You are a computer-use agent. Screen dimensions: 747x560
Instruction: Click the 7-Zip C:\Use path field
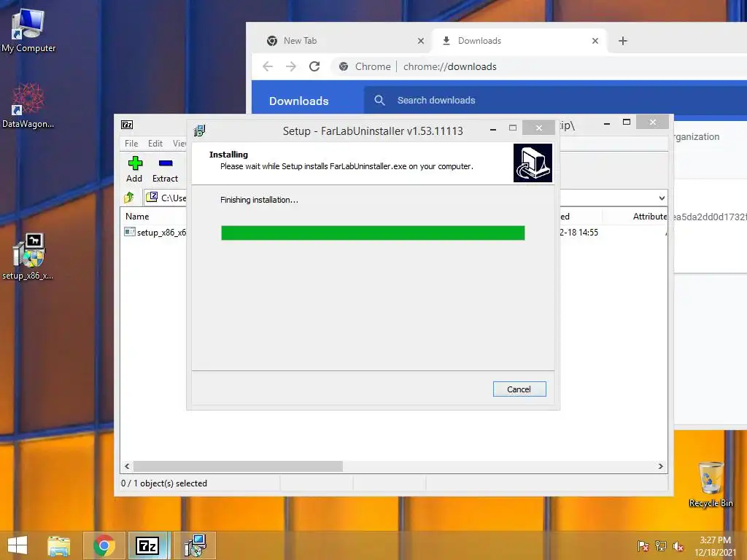pos(166,198)
